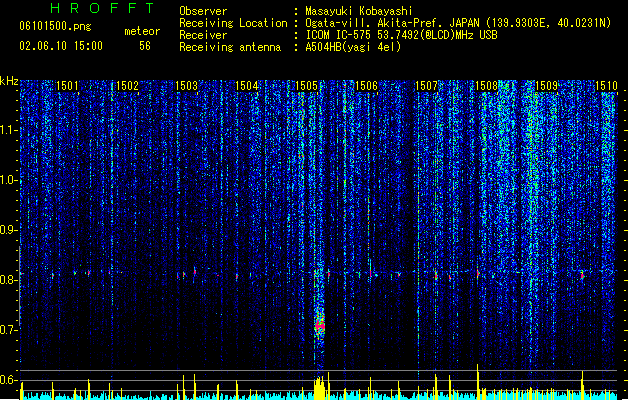Click the meteor count 56
The width and height of the screenshot is (629, 400).
coord(145,46)
